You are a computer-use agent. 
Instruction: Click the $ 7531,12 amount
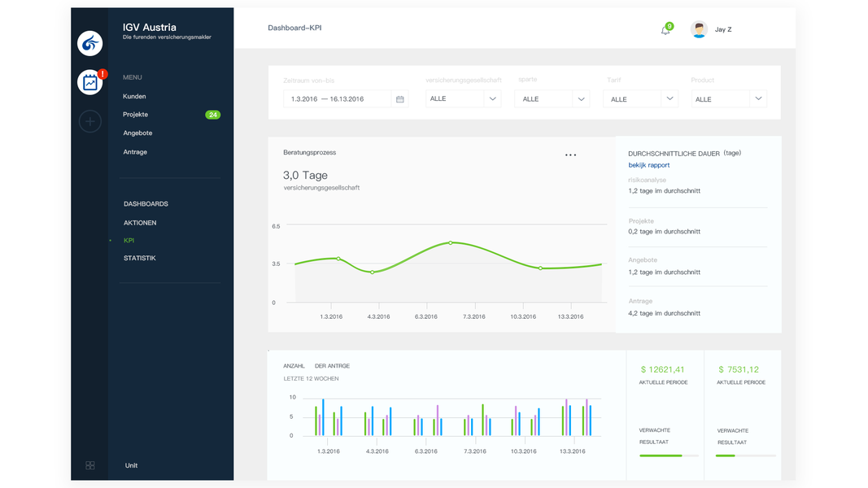tap(739, 369)
